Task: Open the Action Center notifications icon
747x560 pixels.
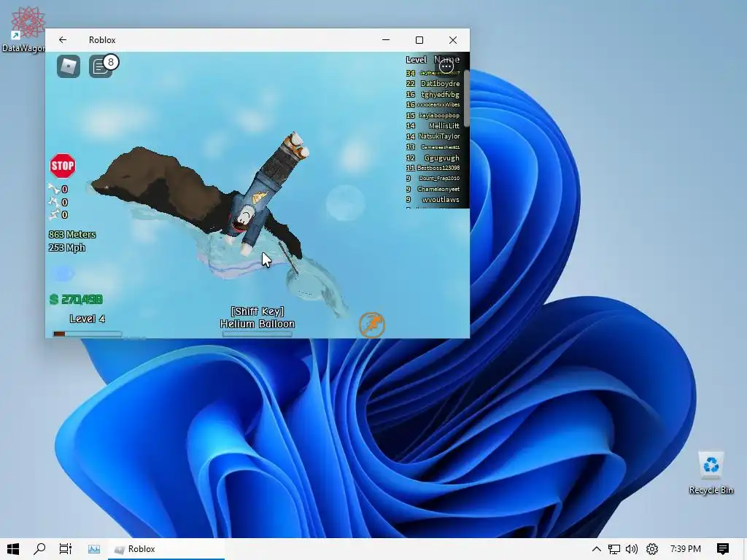Action: tap(722, 549)
